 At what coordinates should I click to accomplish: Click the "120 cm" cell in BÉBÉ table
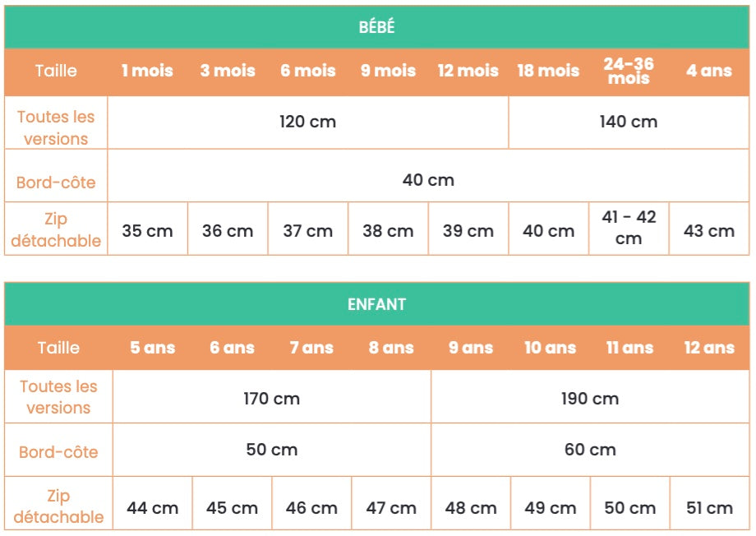pyautogui.click(x=308, y=122)
